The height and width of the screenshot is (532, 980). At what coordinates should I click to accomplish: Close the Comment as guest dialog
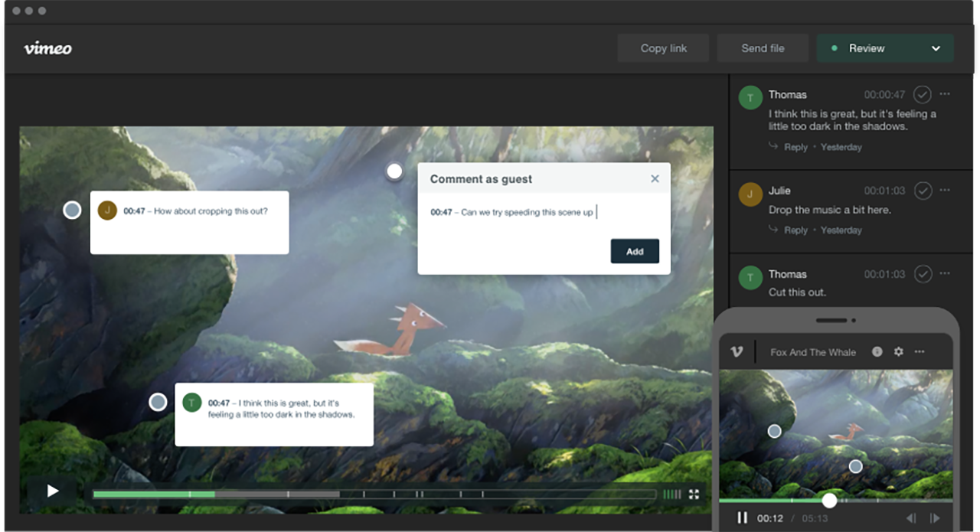(x=655, y=178)
